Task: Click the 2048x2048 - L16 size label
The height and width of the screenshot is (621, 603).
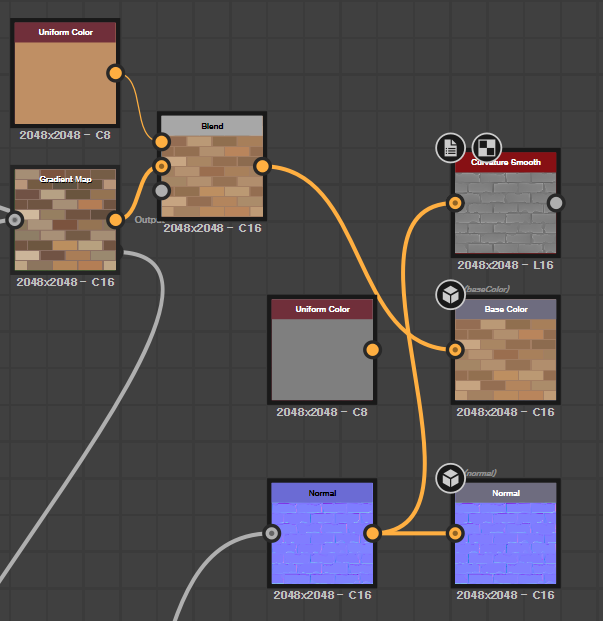Action: (x=506, y=265)
